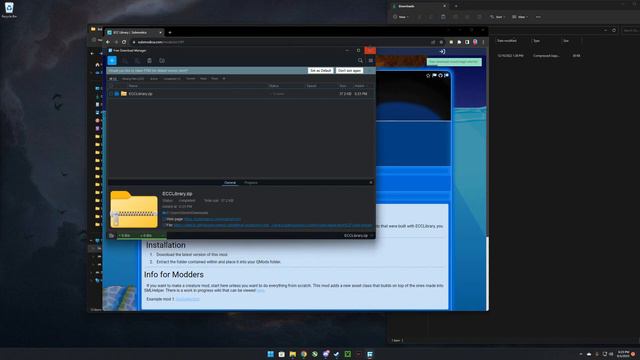Viewport: 640px width, 360px height.
Task: Open the Recycle Bin desktop icon
Action: pyautogui.click(x=9, y=10)
